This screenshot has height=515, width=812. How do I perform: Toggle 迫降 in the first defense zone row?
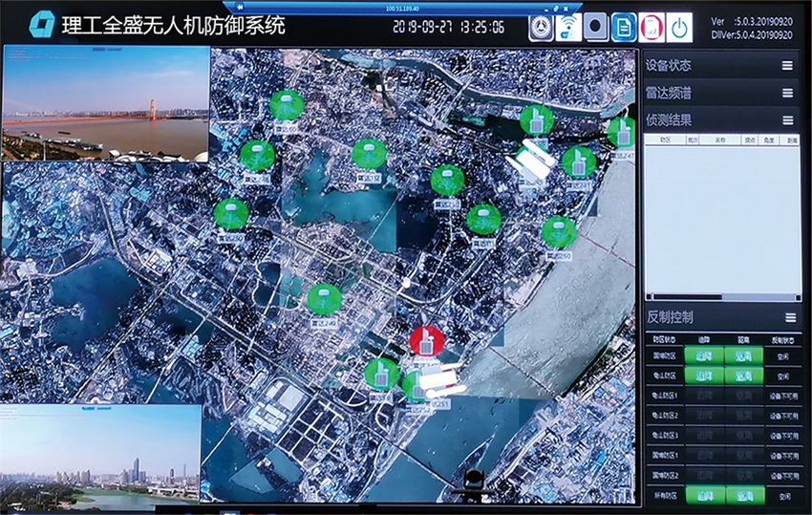(703, 355)
